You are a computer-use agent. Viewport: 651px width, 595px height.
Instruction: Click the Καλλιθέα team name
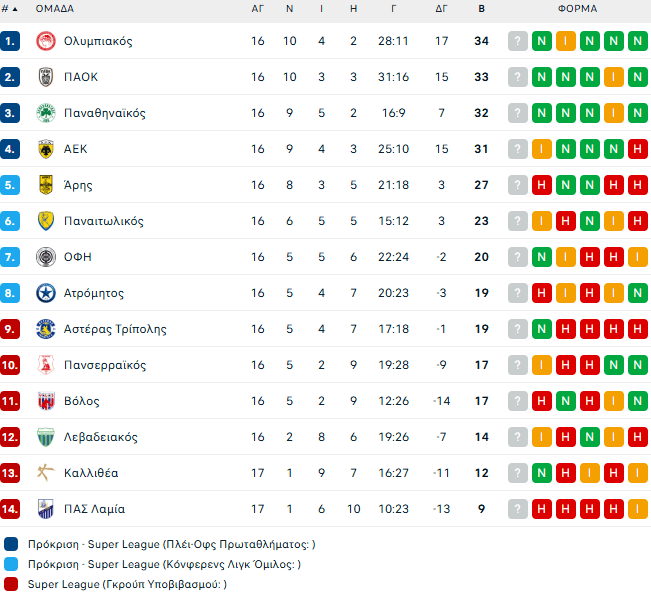91,473
